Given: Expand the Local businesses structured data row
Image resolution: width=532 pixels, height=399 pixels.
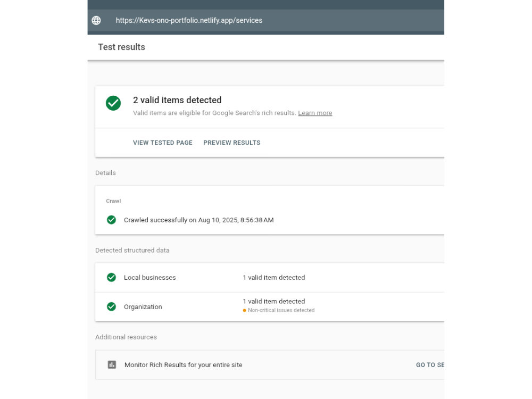Looking at the screenshot, I should pos(270,278).
